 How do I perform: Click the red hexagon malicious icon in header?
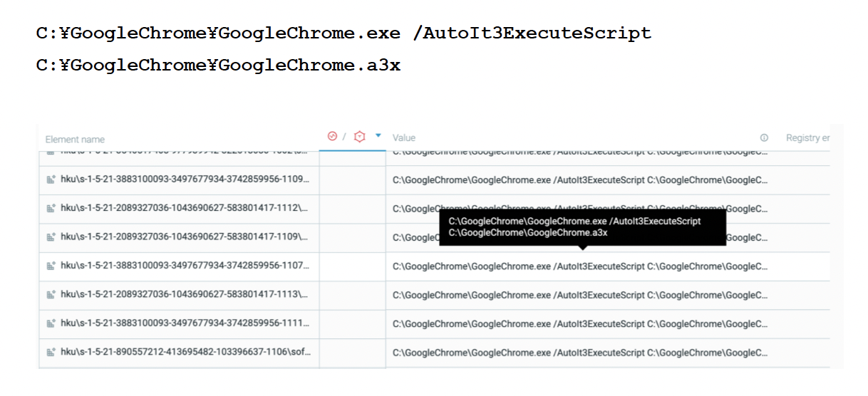pyautogui.click(x=359, y=137)
